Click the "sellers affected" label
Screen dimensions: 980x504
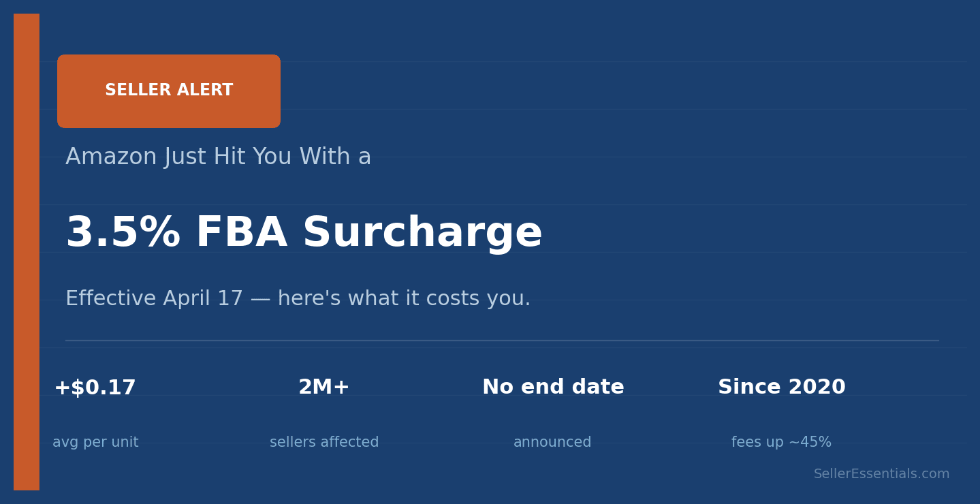[324, 443]
